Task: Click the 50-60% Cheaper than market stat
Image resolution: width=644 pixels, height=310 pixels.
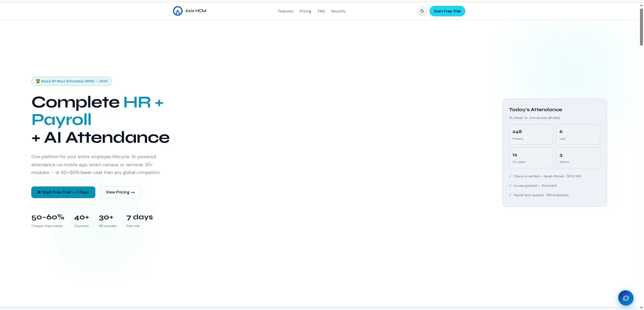Action: pyautogui.click(x=48, y=221)
